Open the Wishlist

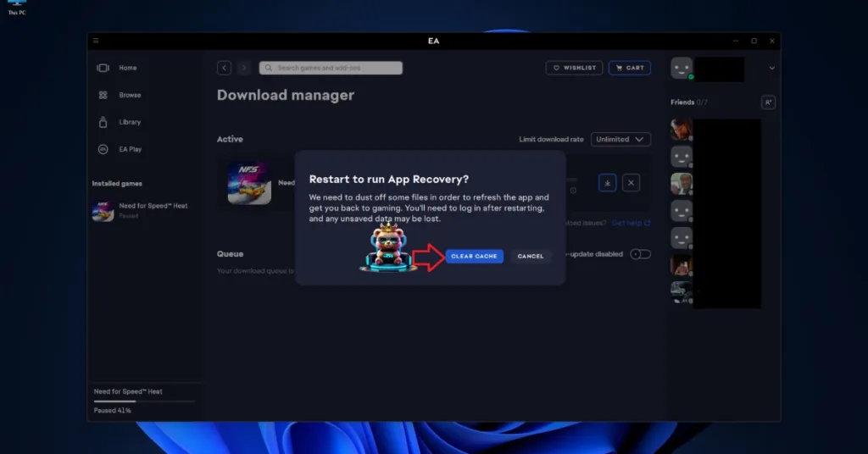(x=574, y=68)
